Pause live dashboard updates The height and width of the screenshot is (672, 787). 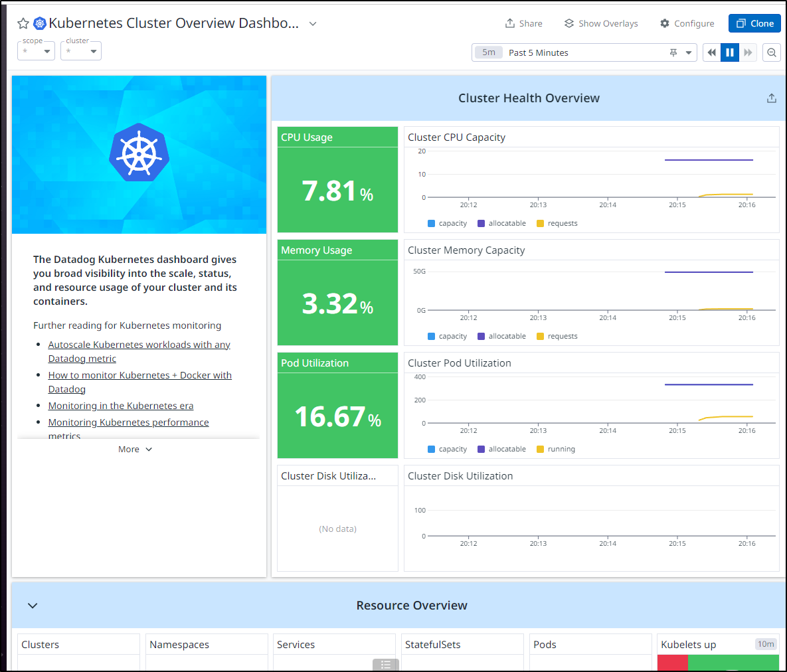pyautogui.click(x=730, y=52)
